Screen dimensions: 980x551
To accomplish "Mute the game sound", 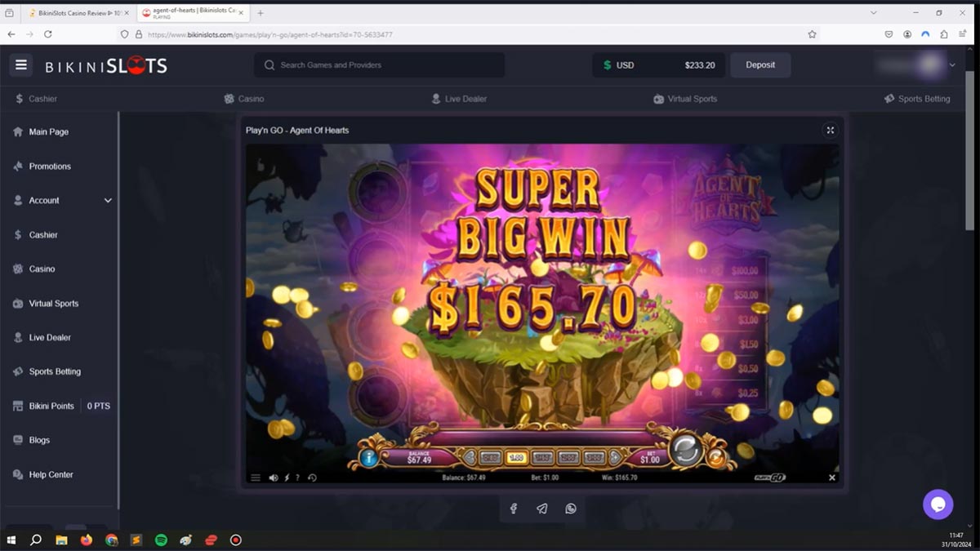I will click(x=274, y=478).
